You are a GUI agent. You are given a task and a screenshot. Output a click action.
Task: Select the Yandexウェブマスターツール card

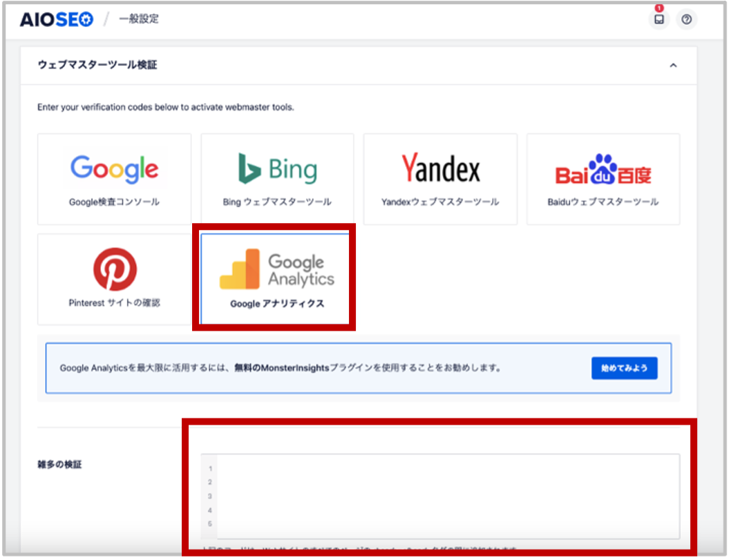click(x=440, y=180)
